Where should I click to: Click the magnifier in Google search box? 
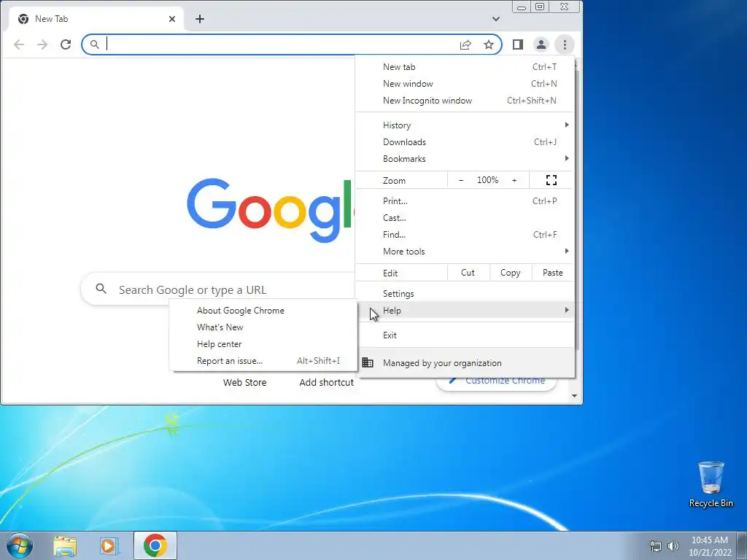pos(101,289)
